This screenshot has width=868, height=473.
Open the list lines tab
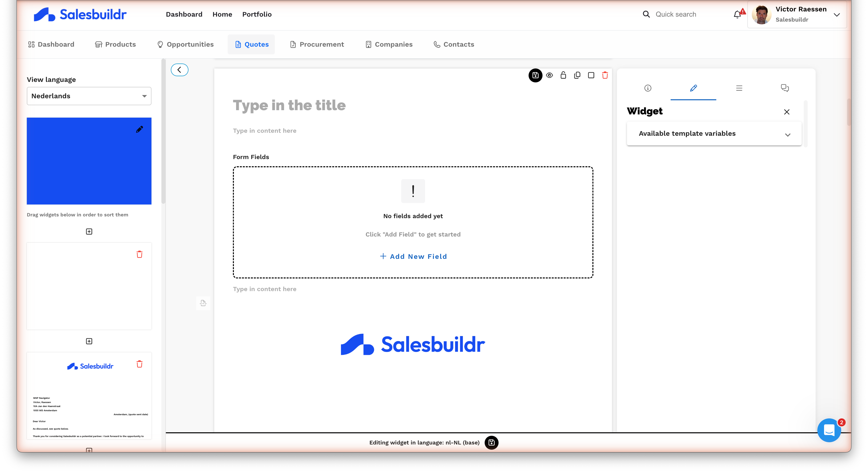click(739, 88)
